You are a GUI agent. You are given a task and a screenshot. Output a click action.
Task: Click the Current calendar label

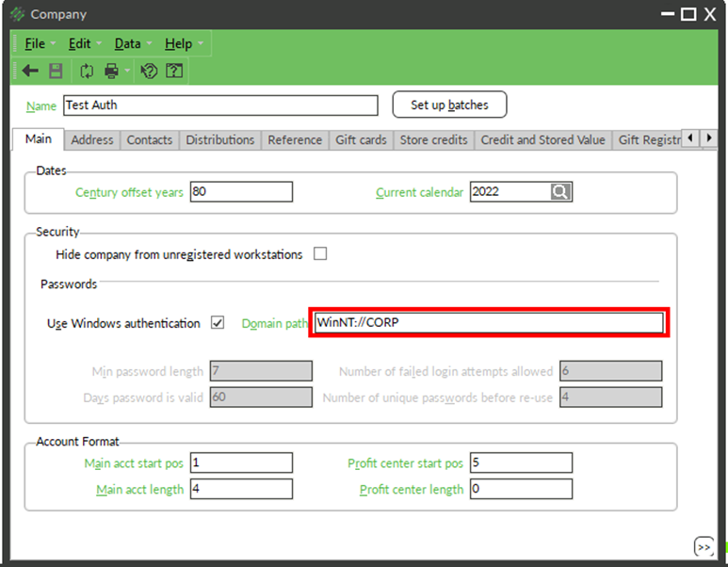[419, 192]
